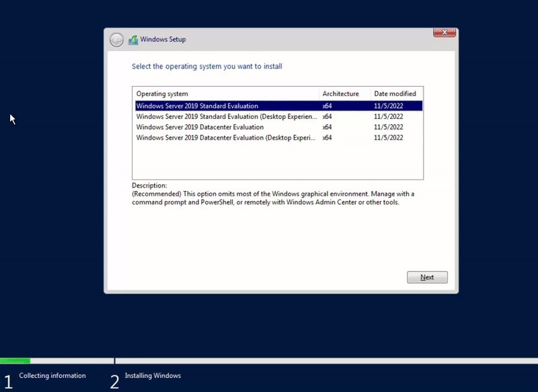Image resolution: width=538 pixels, height=392 pixels.
Task: Click the back arrow button
Action: pos(116,40)
